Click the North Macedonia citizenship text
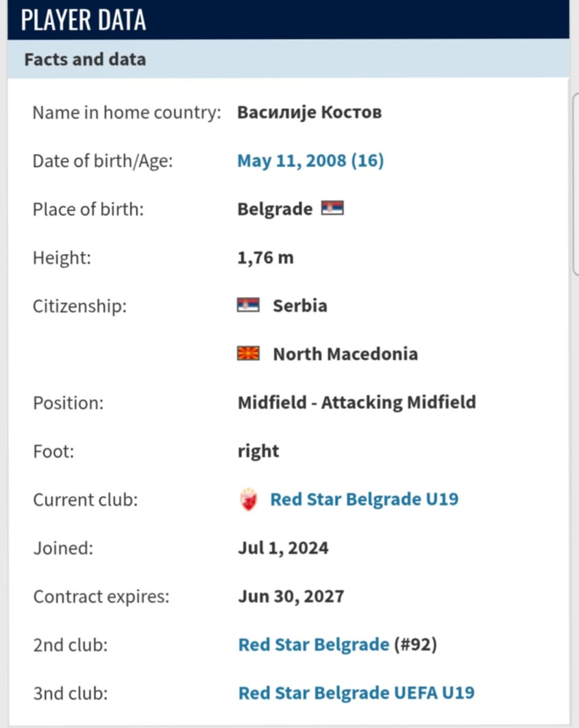 (x=345, y=354)
